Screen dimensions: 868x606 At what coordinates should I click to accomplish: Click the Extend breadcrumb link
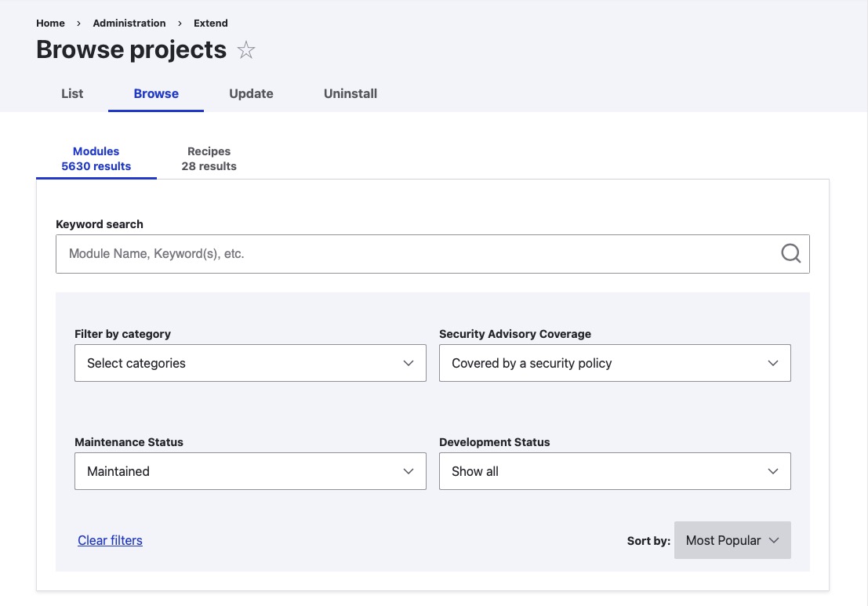click(x=211, y=23)
